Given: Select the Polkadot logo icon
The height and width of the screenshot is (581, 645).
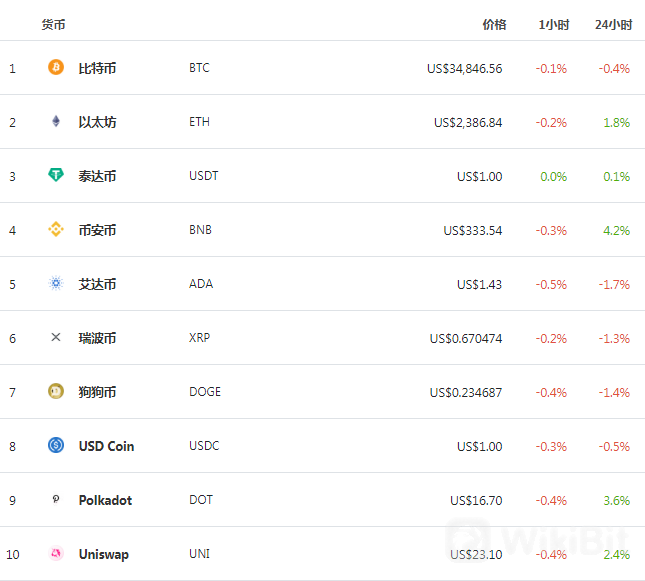Looking at the screenshot, I should click(x=56, y=499).
